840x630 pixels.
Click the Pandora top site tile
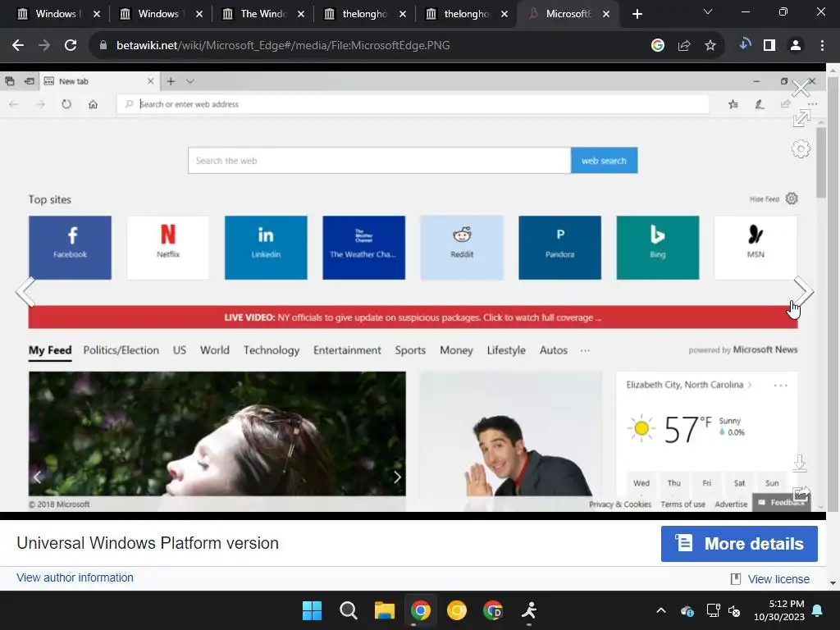coord(559,248)
